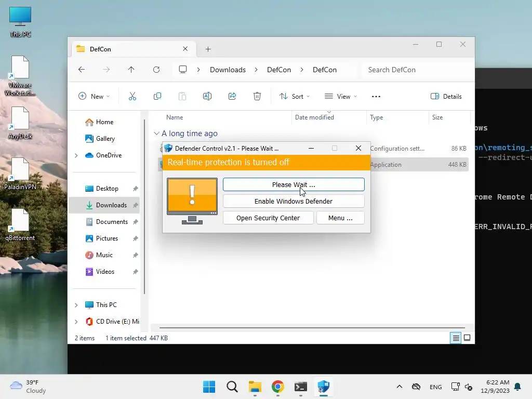The width and height of the screenshot is (532, 399).
Task: Expand chevron after Downloads in address bar
Action: 256,70
